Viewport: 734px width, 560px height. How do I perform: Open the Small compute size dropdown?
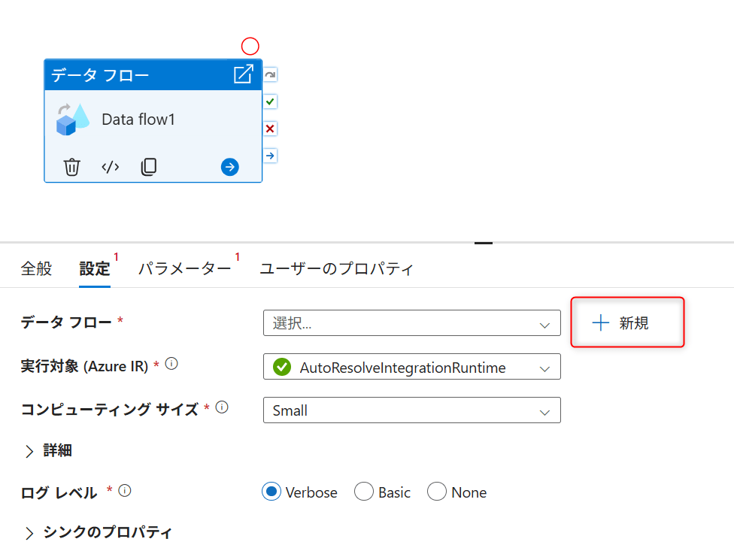coord(412,410)
